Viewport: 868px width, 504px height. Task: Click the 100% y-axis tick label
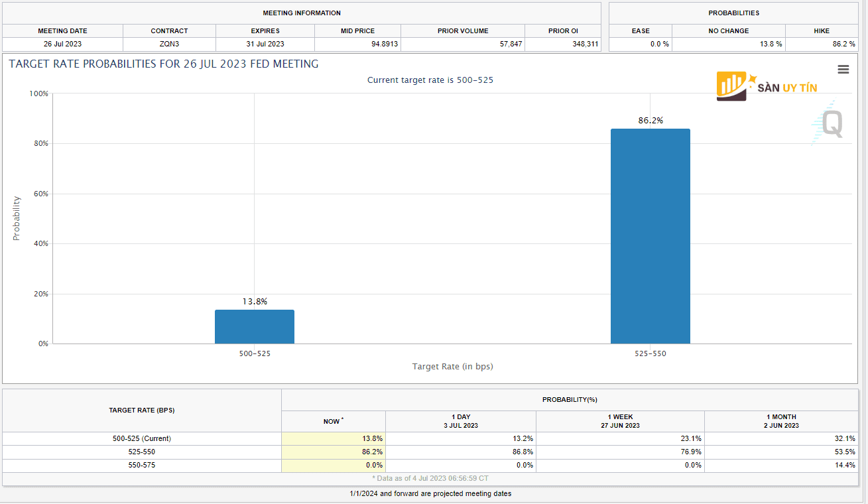pyautogui.click(x=39, y=94)
